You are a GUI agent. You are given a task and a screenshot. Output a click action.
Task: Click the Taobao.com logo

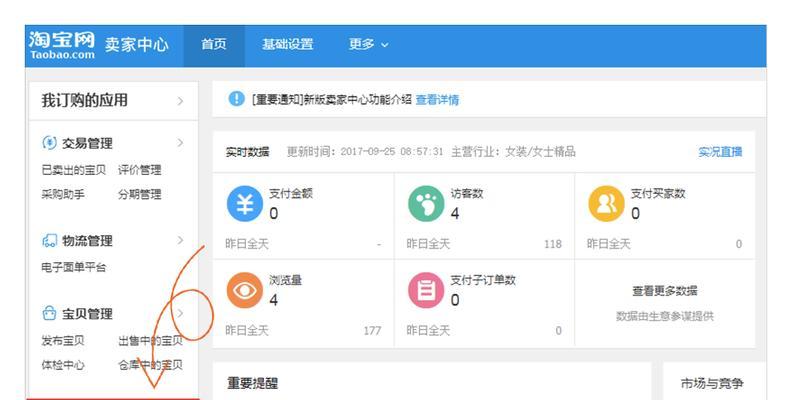62,45
